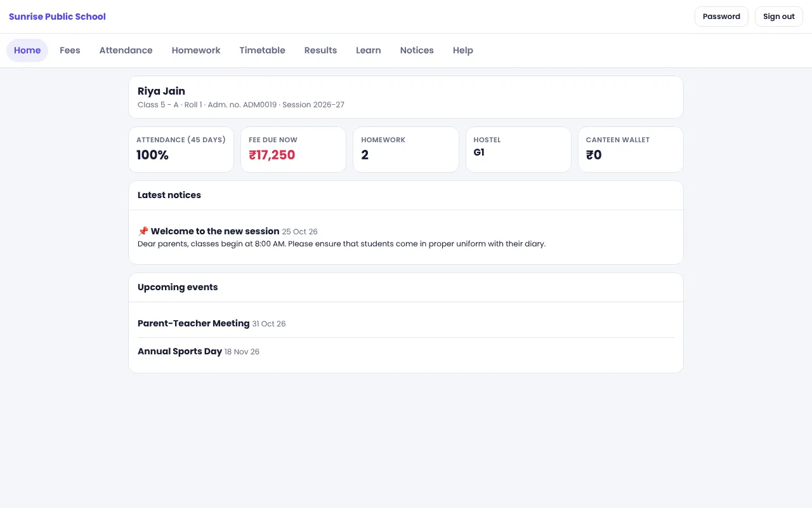Viewport: 812px width, 508px height.
Task: Open the Attendance (45 days) card
Action: point(181,149)
